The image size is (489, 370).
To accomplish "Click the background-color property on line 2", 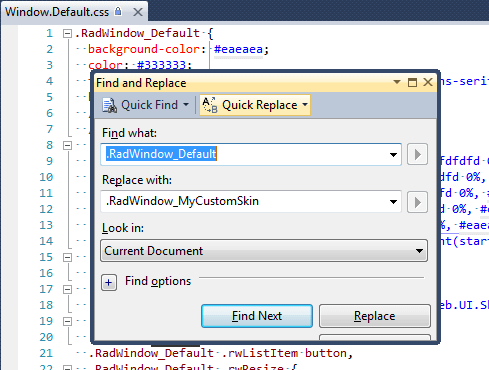I will point(144,49).
